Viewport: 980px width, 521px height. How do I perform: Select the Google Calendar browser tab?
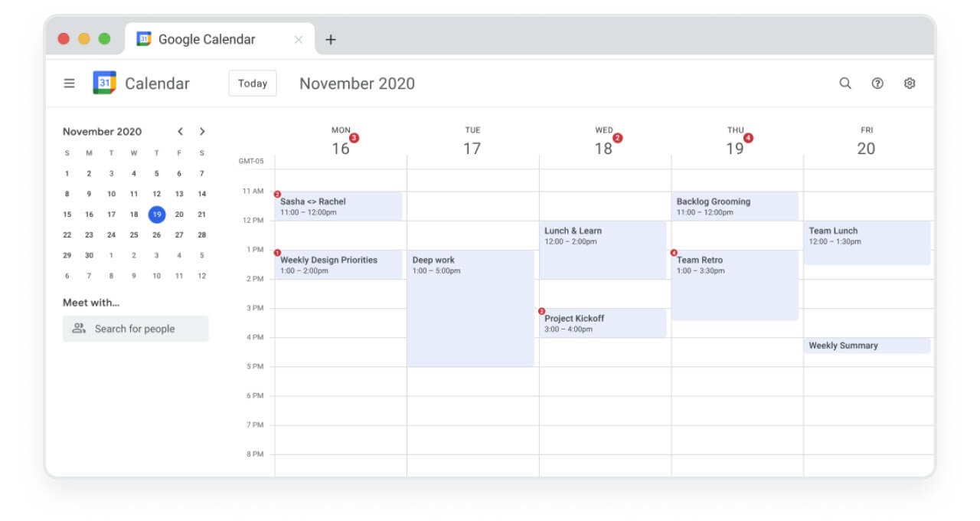pos(207,39)
